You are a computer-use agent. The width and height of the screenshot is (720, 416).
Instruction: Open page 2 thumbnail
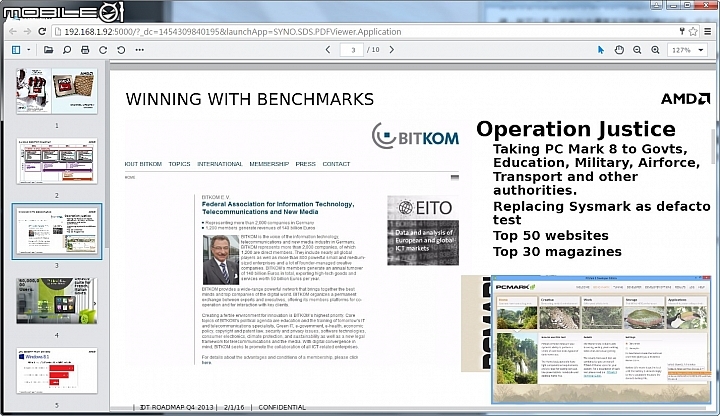point(57,161)
